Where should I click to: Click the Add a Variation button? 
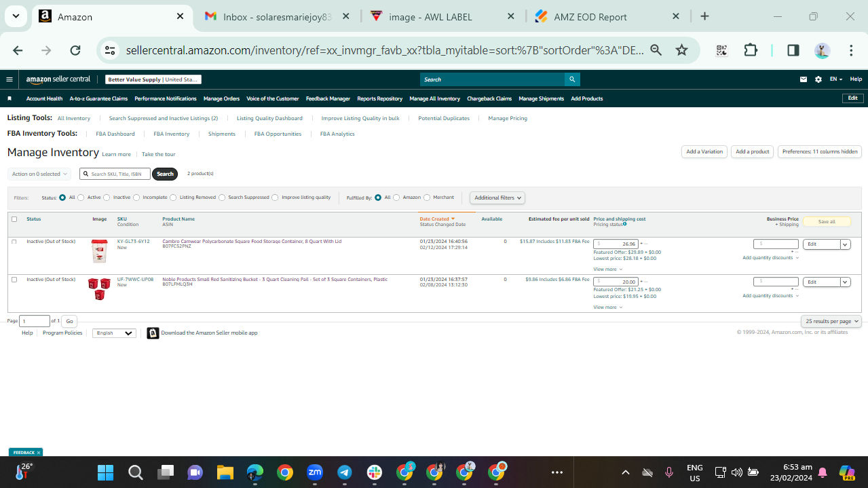(704, 151)
